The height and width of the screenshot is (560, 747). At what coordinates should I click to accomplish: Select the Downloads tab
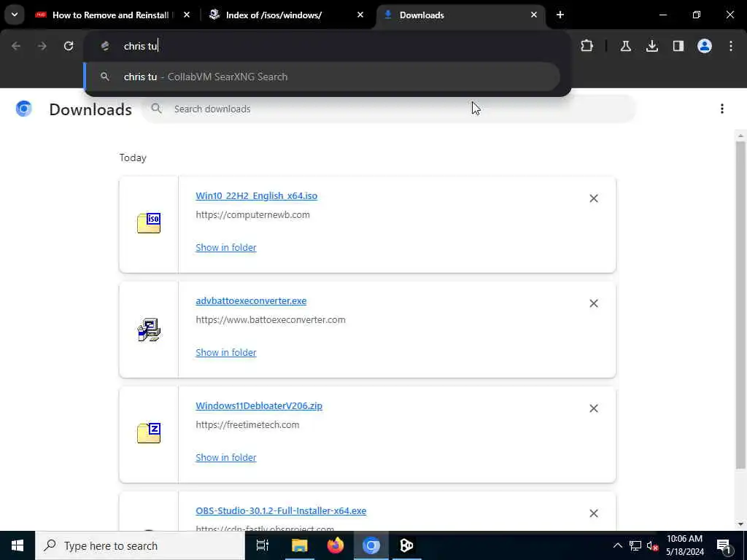(x=461, y=15)
